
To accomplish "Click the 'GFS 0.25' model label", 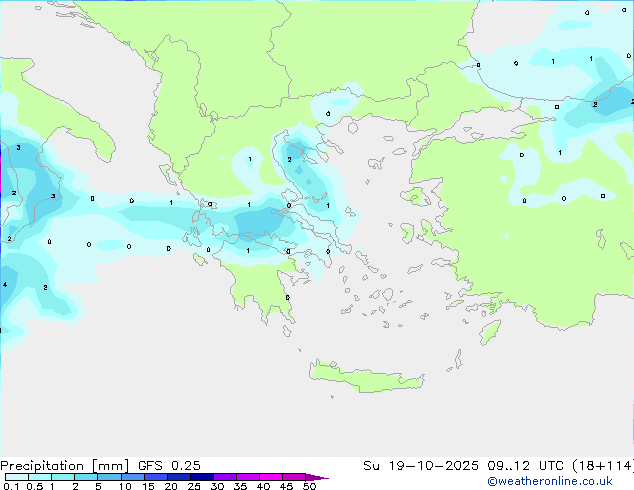I will tap(169, 466).
